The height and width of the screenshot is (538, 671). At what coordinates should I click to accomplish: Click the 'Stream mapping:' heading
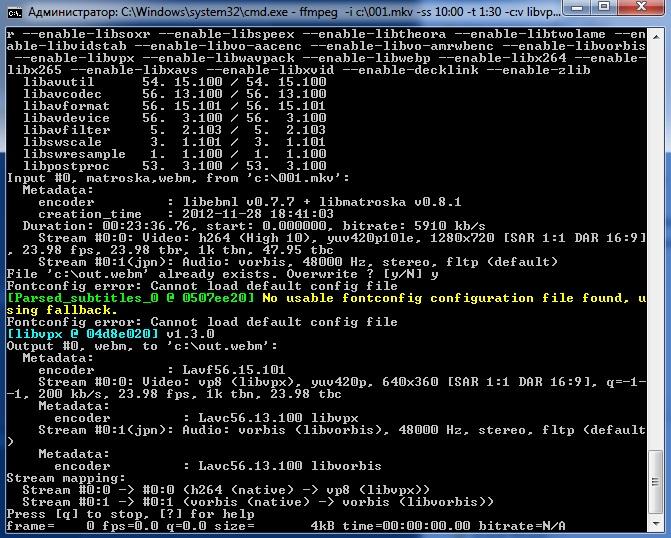pos(66,478)
